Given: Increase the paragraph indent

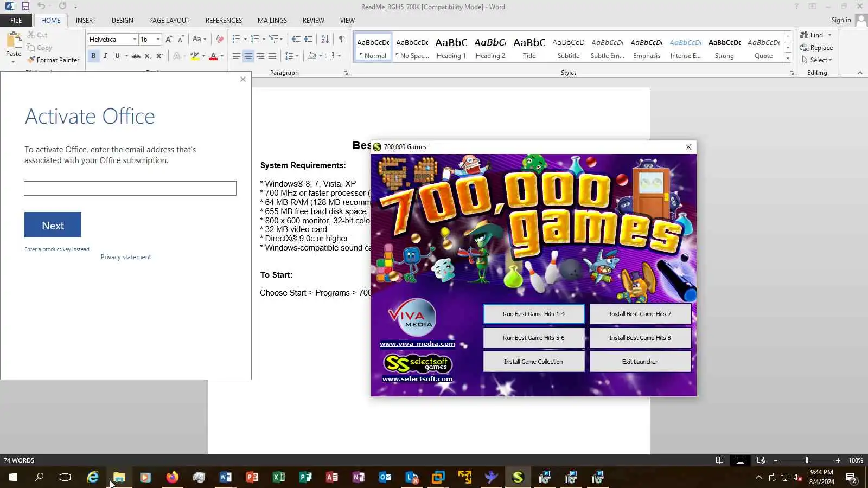Looking at the screenshot, I should (x=308, y=39).
